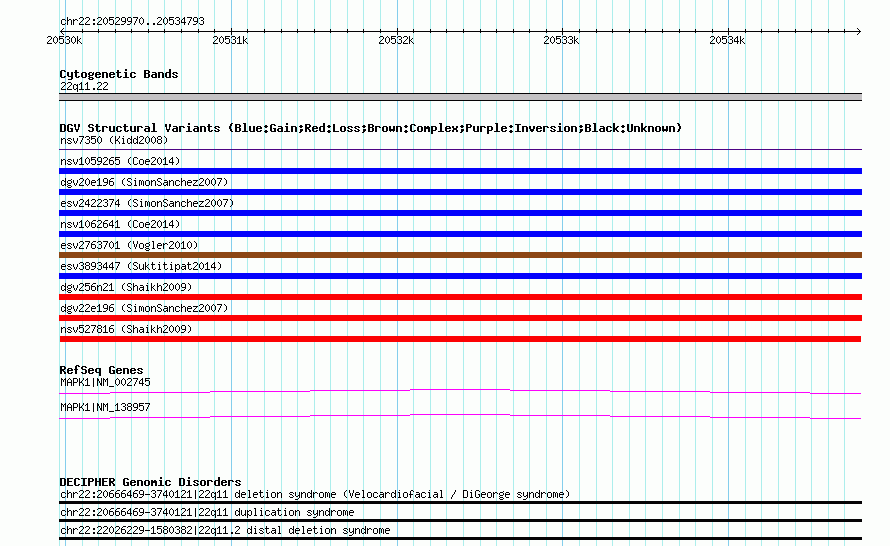Screen dimensions: 890x546
Task: Click the nsv7350 (Kidd2008) label
Action: [x=114, y=140]
